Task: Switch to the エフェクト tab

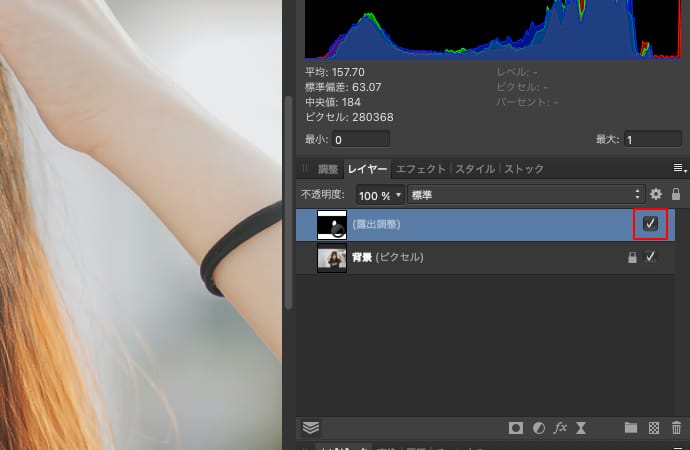Action: (x=420, y=169)
